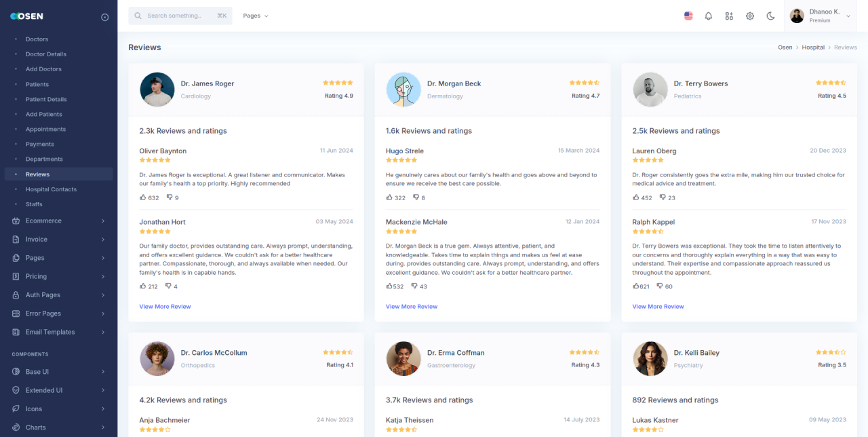Expand the Auth Pages sidebar section
The height and width of the screenshot is (437, 868).
[x=58, y=295]
